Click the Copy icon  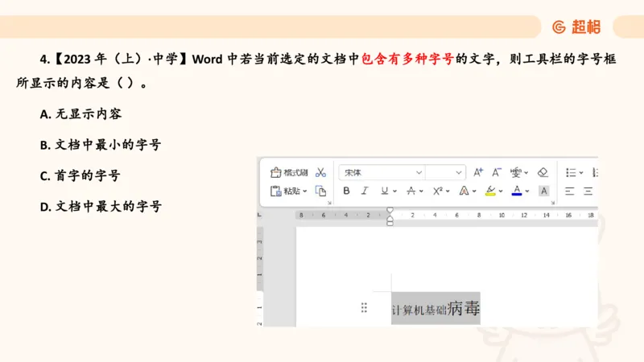tap(320, 191)
